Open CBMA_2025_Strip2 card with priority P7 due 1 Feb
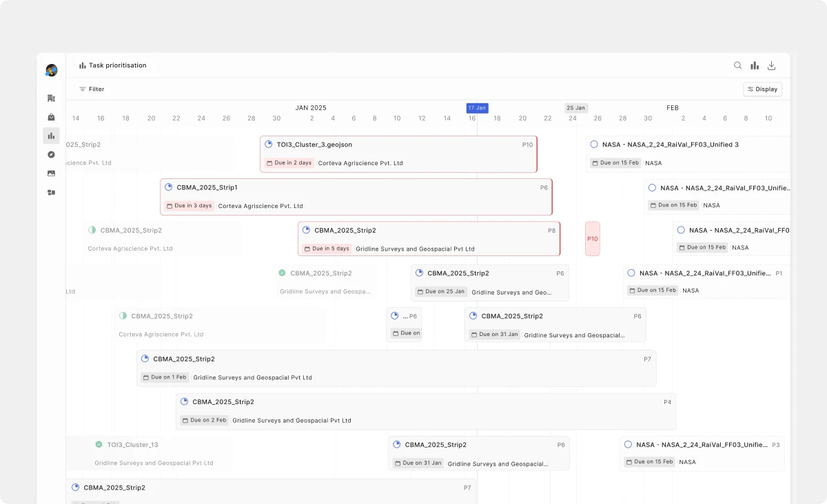This screenshot has width=827, height=504. click(x=396, y=368)
